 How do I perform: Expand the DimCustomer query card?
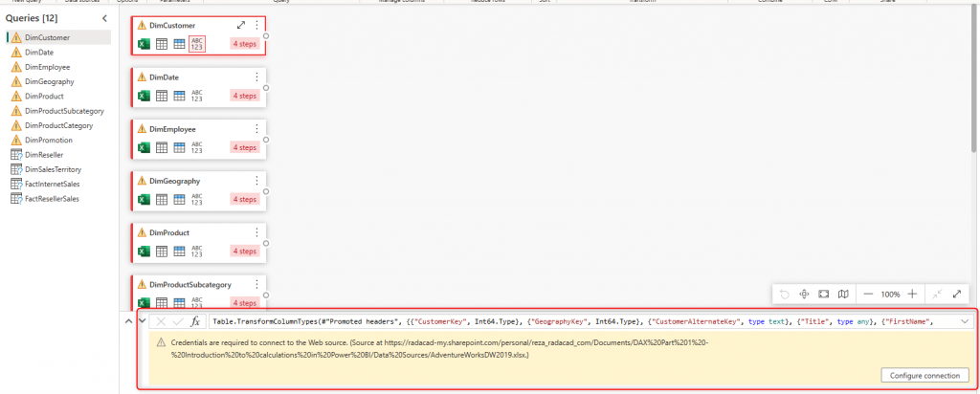241,24
